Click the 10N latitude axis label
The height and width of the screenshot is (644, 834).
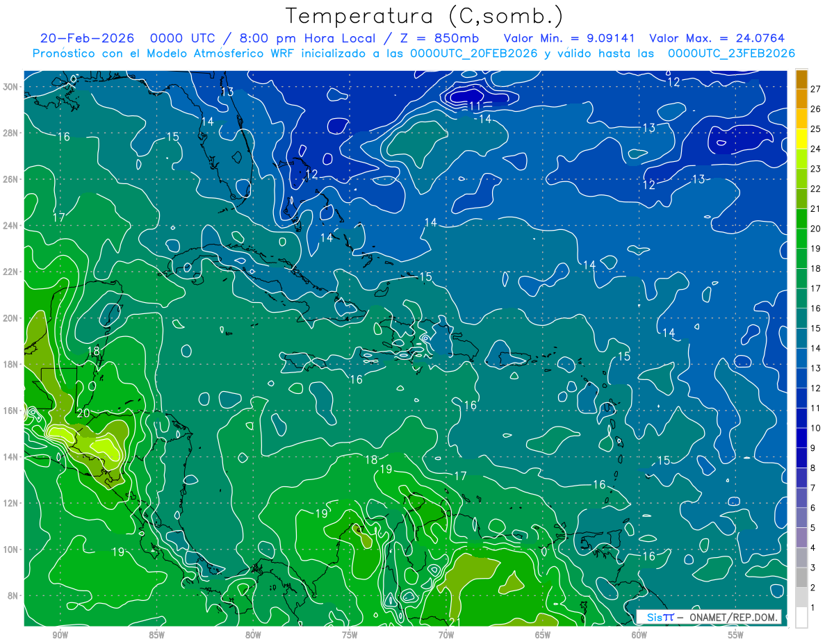(11, 550)
